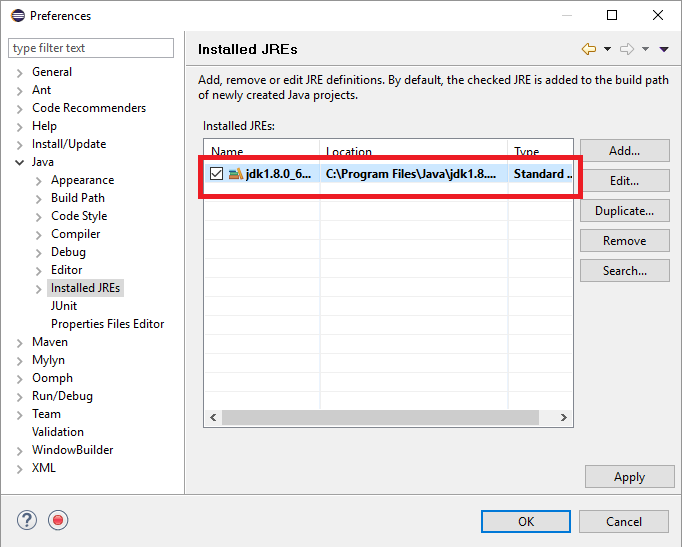Click the Apply button

(x=629, y=477)
